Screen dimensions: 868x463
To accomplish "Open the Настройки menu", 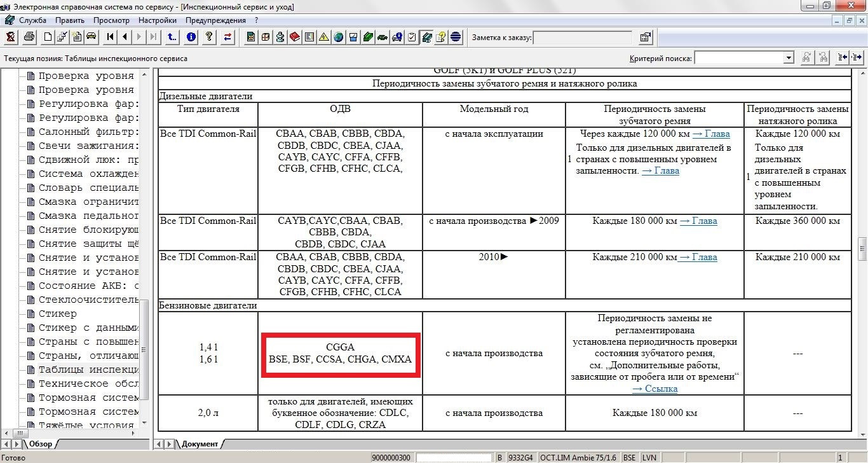I will pos(158,20).
